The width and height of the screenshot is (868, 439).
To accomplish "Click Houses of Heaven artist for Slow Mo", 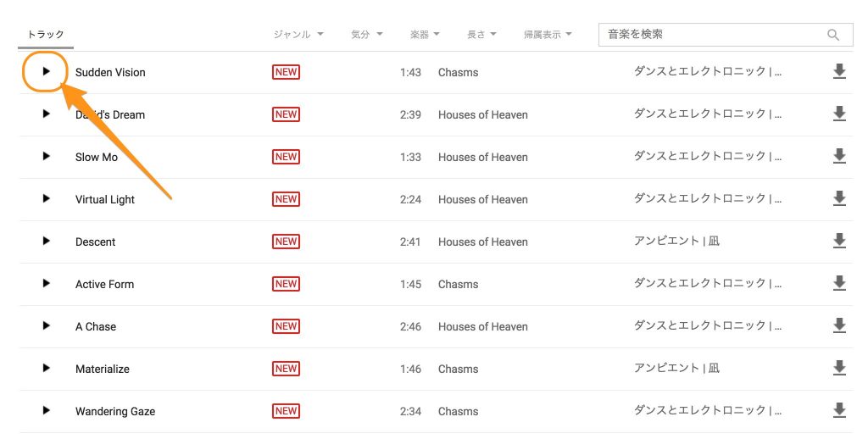I will [x=482, y=157].
